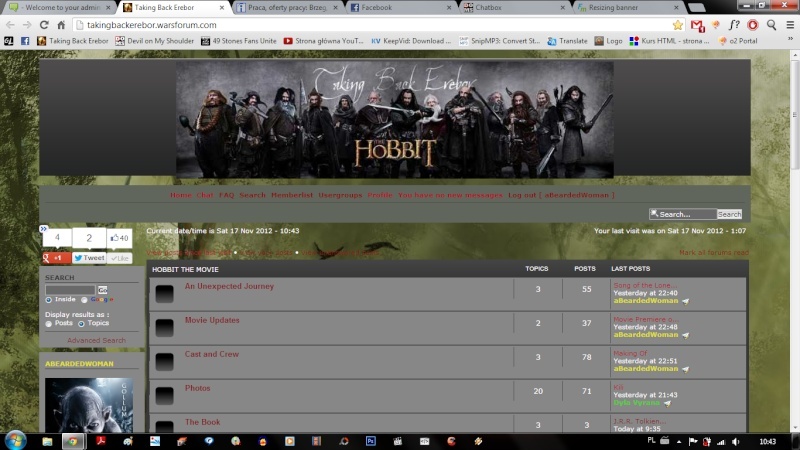Image resolution: width=800 pixels, height=450 pixels.
Task: Select the Google search radio button
Action: (84, 300)
